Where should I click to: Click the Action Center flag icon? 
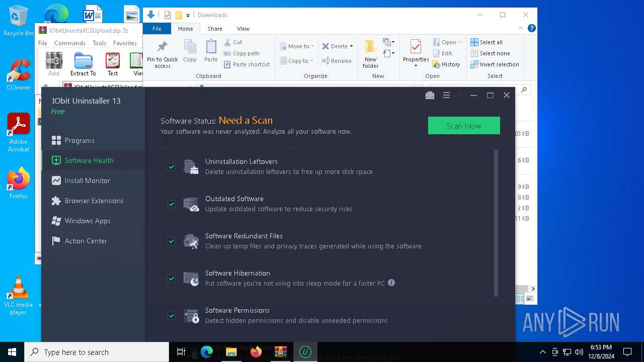coord(56,241)
